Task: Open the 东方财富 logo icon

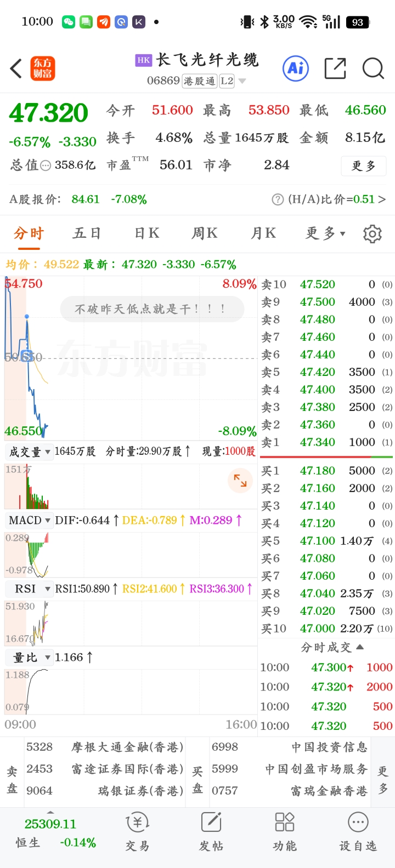Action: pos(43,68)
